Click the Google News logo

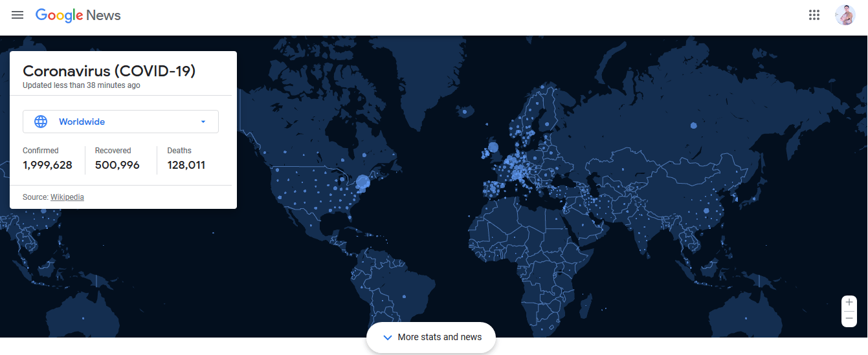click(x=78, y=16)
